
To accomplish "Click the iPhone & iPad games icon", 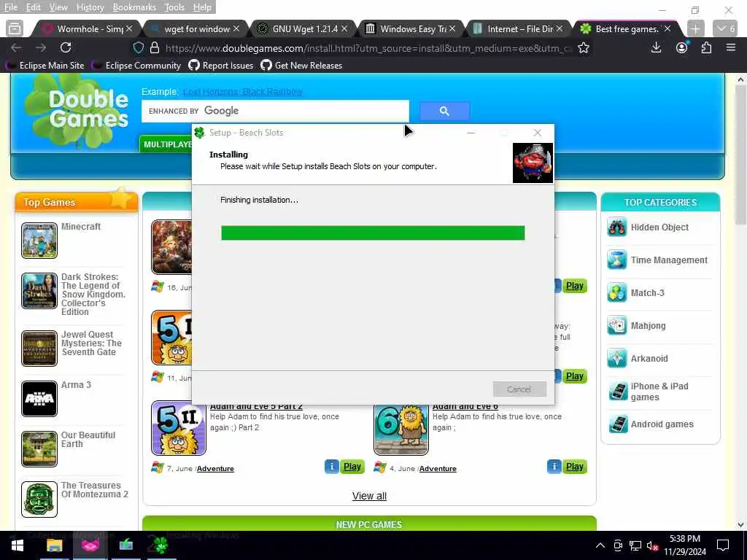I will point(618,392).
